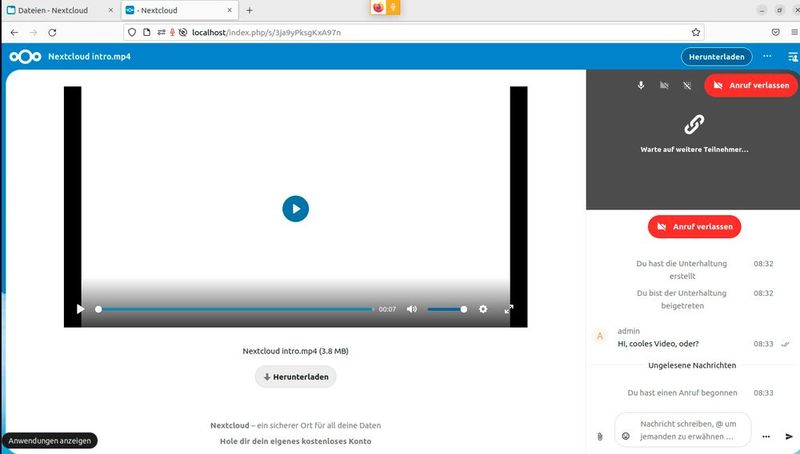Screen dimensions: 800x454
Task: Click the orange microphone sharing indicator at the top
Action: [x=393, y=7]
